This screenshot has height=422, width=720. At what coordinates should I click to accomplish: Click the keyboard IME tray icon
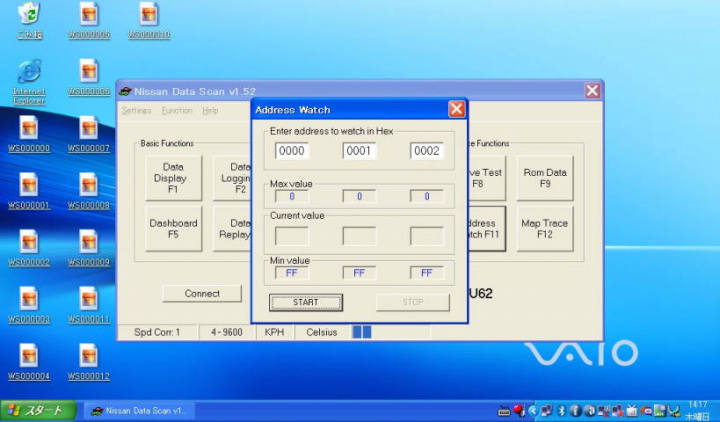point(504,411)
